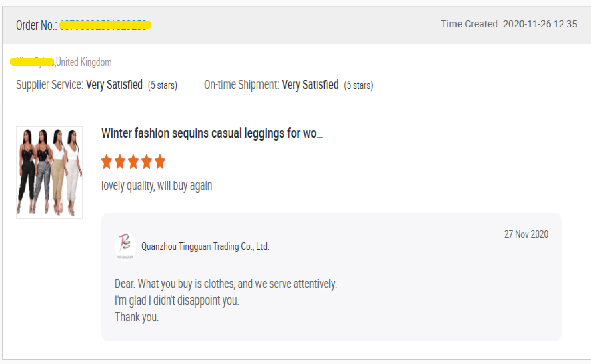Select the middle orange rating star
Screen dimensions: 591x364
coord(133,161)
